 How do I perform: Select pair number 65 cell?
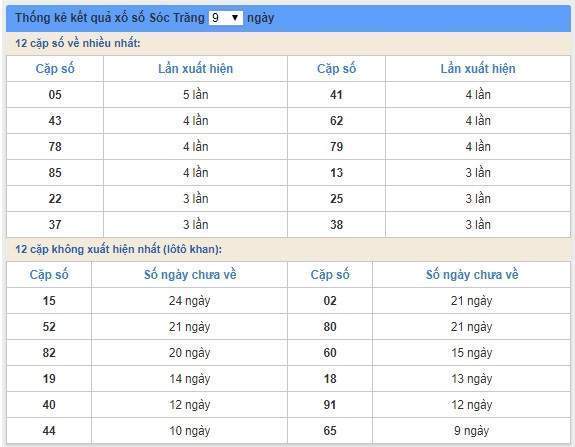click(x=330, y=430)
